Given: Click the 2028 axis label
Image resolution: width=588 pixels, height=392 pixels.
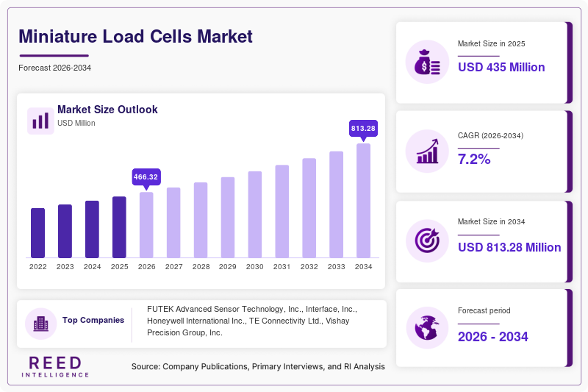Looking at the screenshot, I should [x=201, y=267].
